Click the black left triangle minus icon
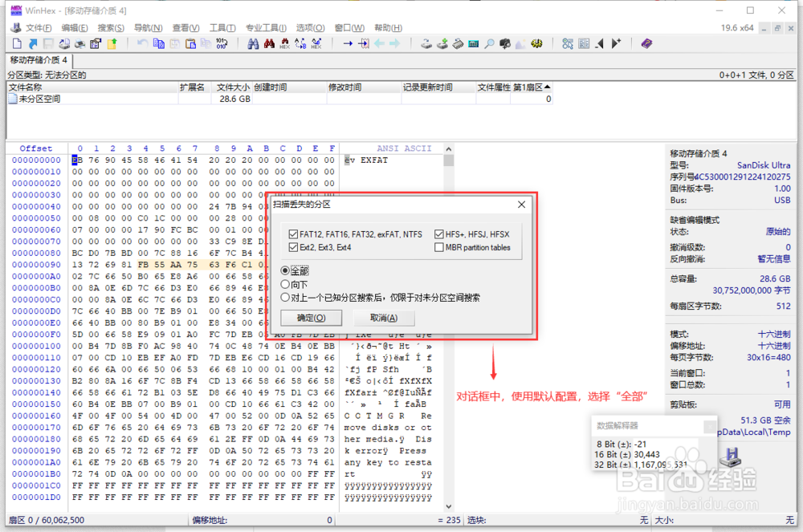This screenshot has height=532, width=803. click(x=600, y=43)
